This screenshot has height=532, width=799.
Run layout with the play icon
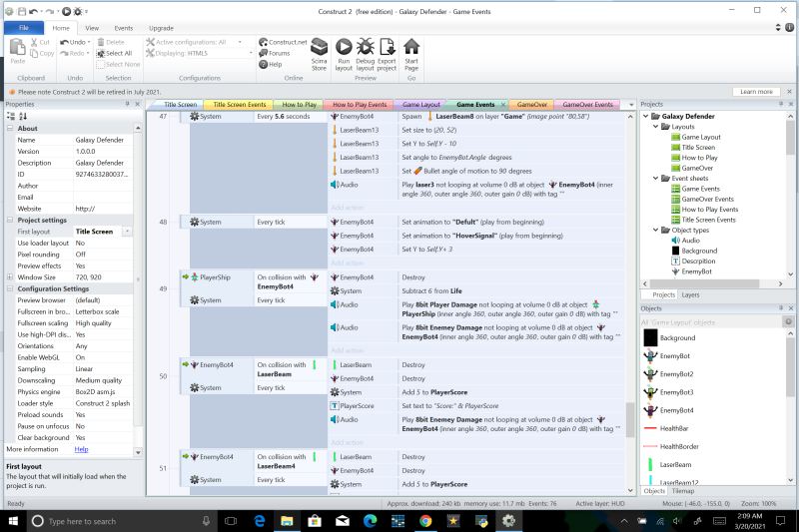point(344,47)
